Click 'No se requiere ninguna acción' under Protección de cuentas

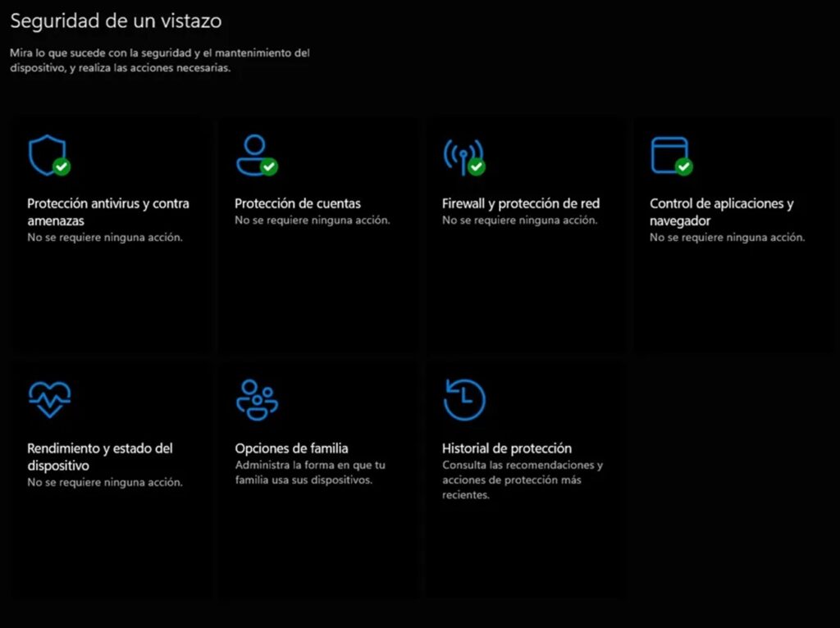[x=313, y=220]
